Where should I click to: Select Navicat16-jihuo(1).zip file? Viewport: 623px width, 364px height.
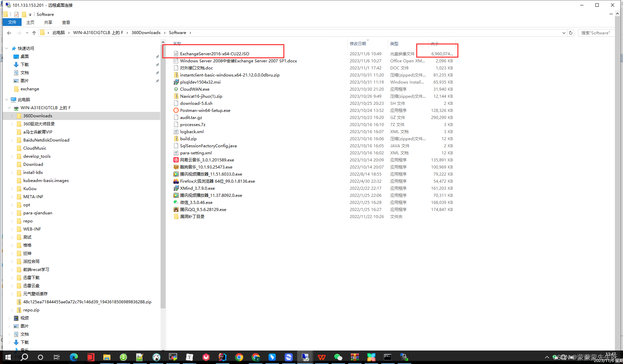coord(201,96)
